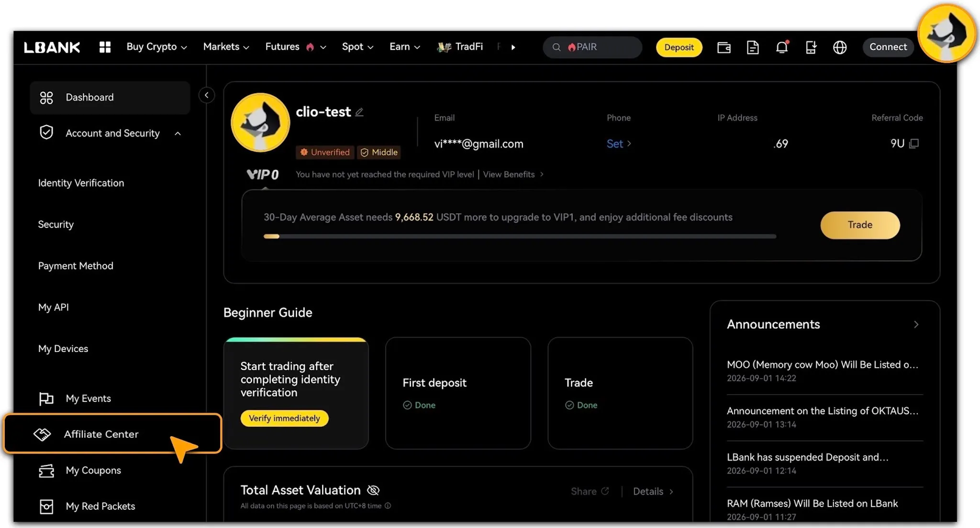Image resolution: width=980 pixels, height=528 pixels.
Task: Expand the Markets dropdown menu
Action: 226,47
